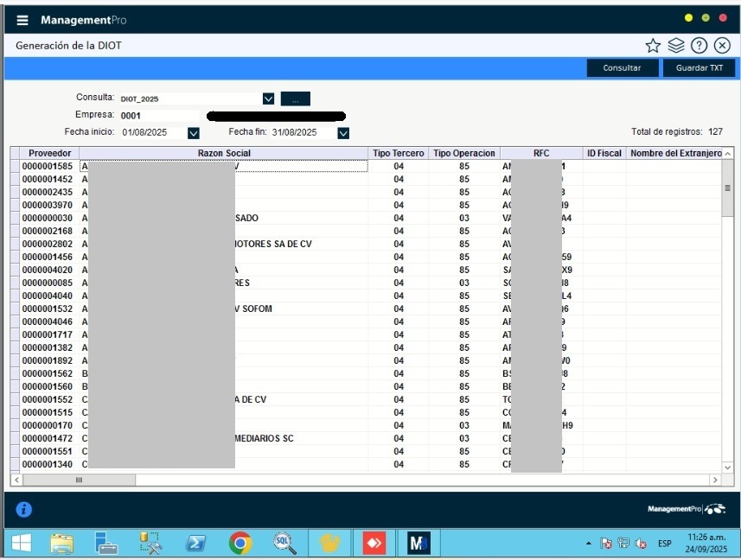Click the RFC column header
The image size is (741, 560).
(541, 153)
